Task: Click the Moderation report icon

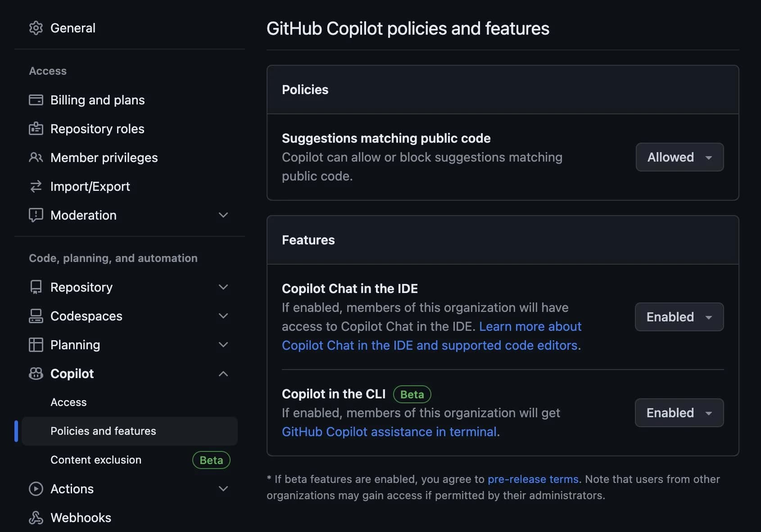Action: pos(36,215)
